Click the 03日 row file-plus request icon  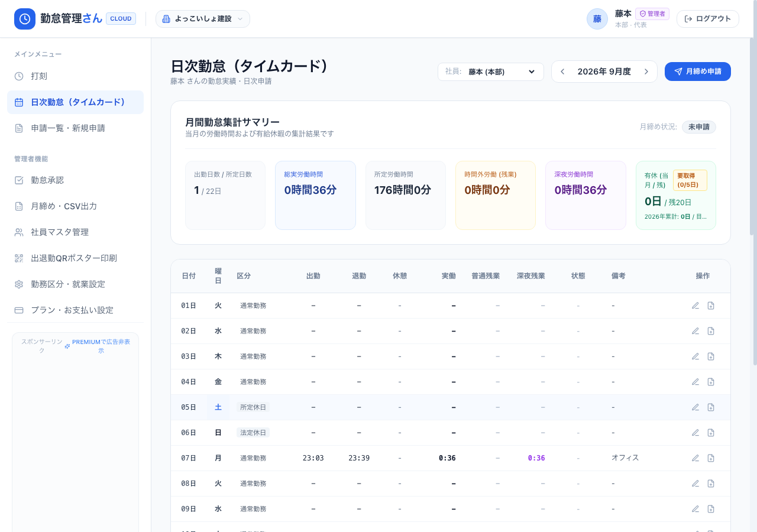coord(711,356)
